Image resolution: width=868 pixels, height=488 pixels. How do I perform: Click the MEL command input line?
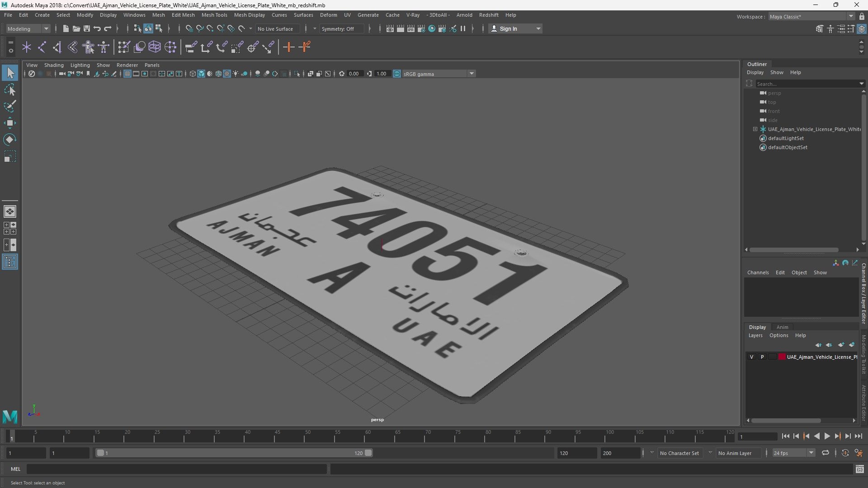(x=176, y=469)
